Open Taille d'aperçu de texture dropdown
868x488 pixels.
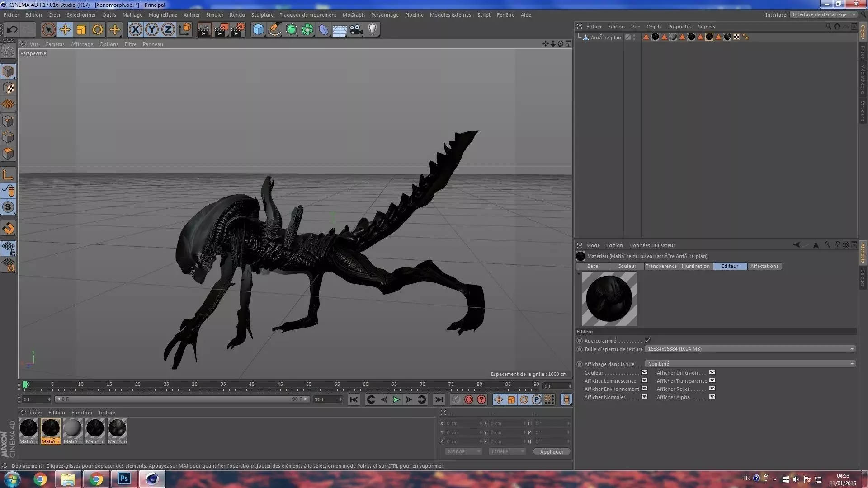click(x=750, y=349)
